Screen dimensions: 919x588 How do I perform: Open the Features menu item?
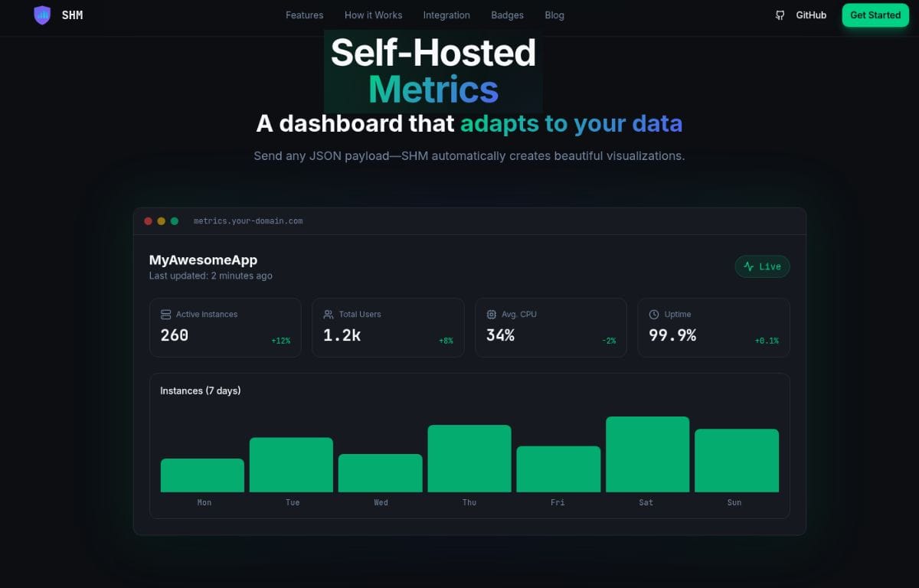(304, 15)
